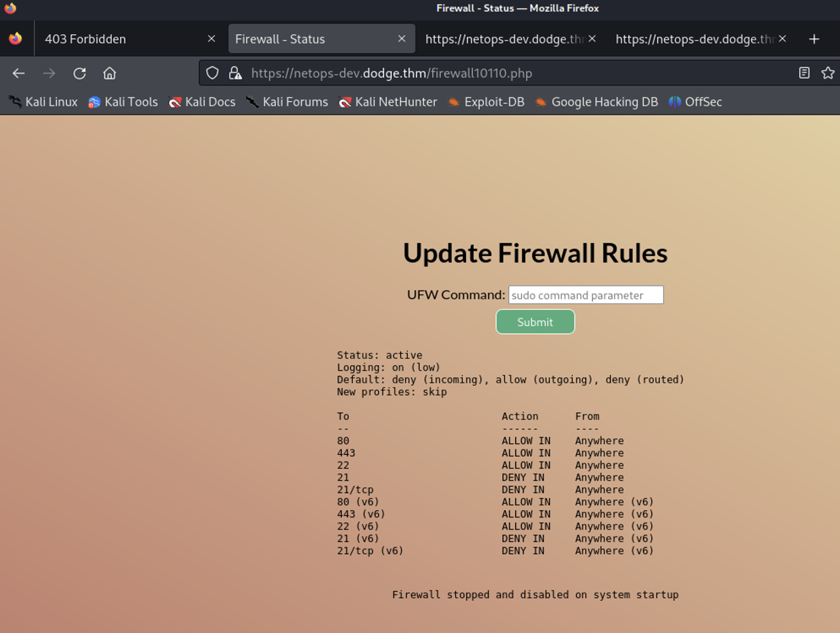The image size is (840, 633).
Task: Click the Firefox View icon in tab bar
Action: [x=16, y=39]
